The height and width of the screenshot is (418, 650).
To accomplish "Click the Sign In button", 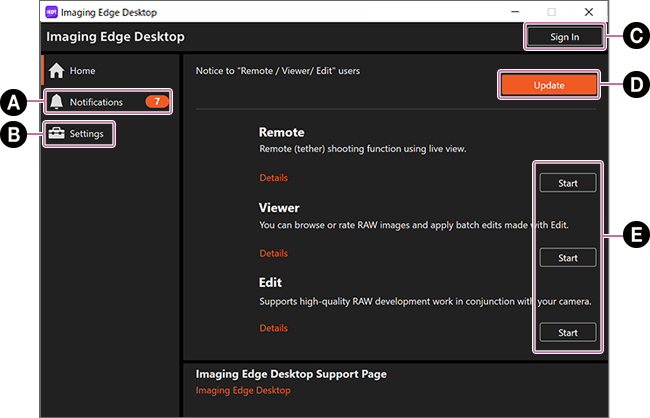I will (x=565, y=37).
